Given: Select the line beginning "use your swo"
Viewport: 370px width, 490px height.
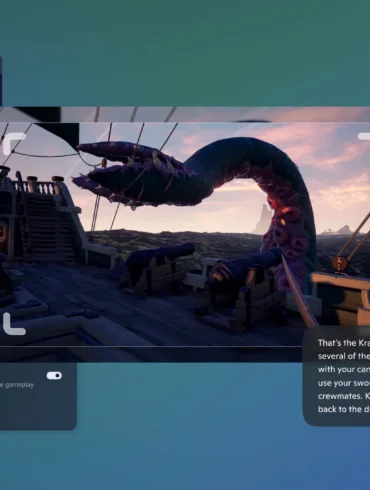Looking at the screenshot, I should 344,383.
